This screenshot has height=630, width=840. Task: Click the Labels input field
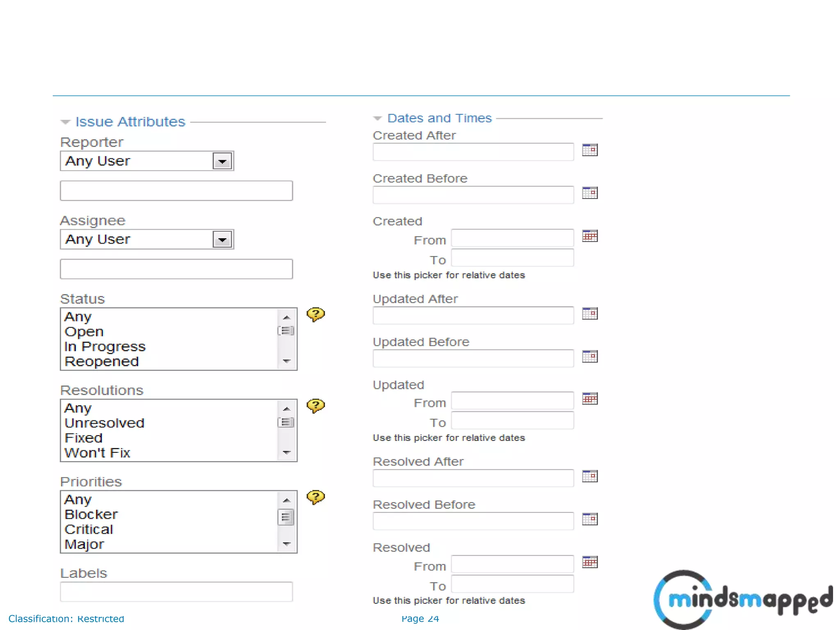point(176,592)
